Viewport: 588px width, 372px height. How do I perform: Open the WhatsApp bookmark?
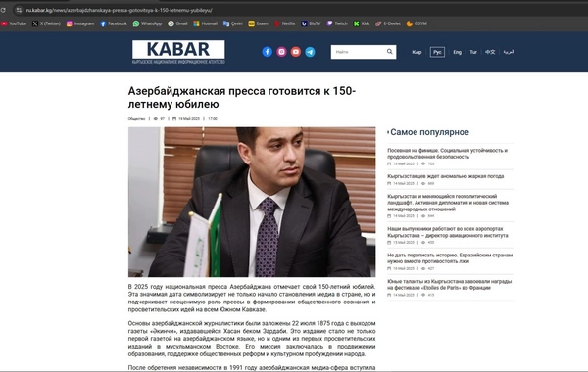147,23
